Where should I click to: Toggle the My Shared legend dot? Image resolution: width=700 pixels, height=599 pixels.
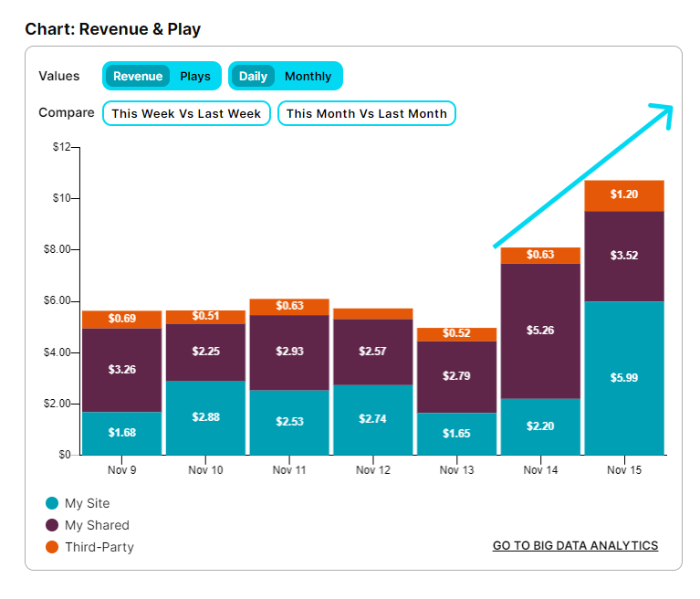tap(52, 525)
